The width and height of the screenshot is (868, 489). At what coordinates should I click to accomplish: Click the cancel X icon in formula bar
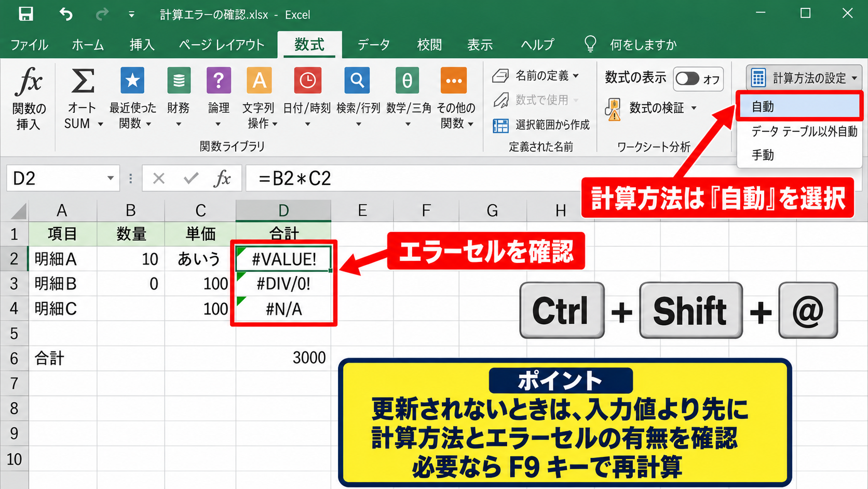(159, 179)
